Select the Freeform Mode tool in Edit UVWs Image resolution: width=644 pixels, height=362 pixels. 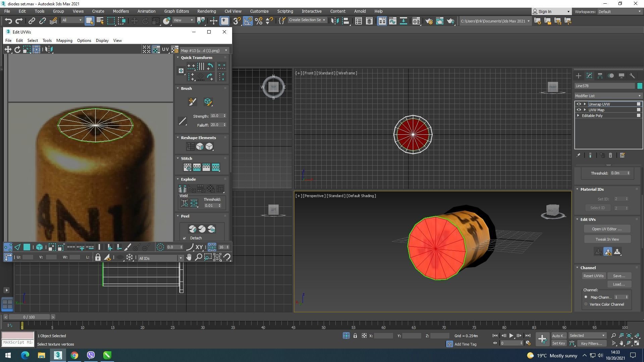click(36, 50)
